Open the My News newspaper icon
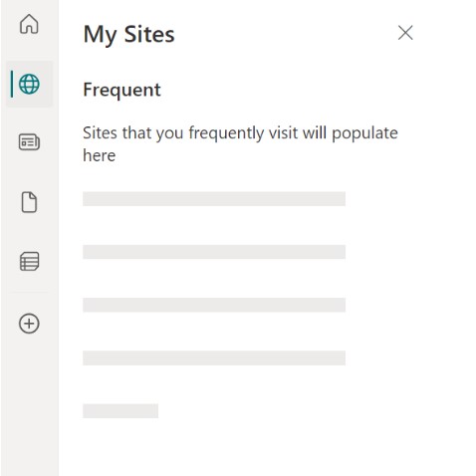 pyautogui.click(x=29, y=142)
